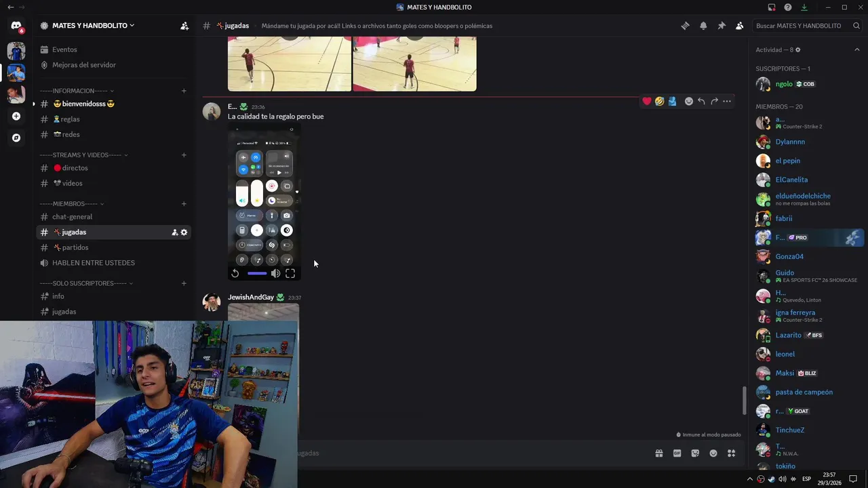Image resolution: width=868 pixels, height=488 pixels.
Task: Mute the video volume icon
Action: tap(275, 273)
